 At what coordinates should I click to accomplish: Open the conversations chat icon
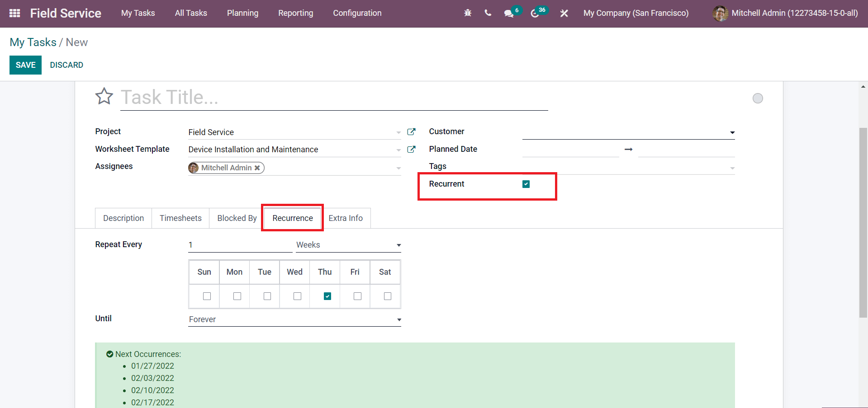509,13
